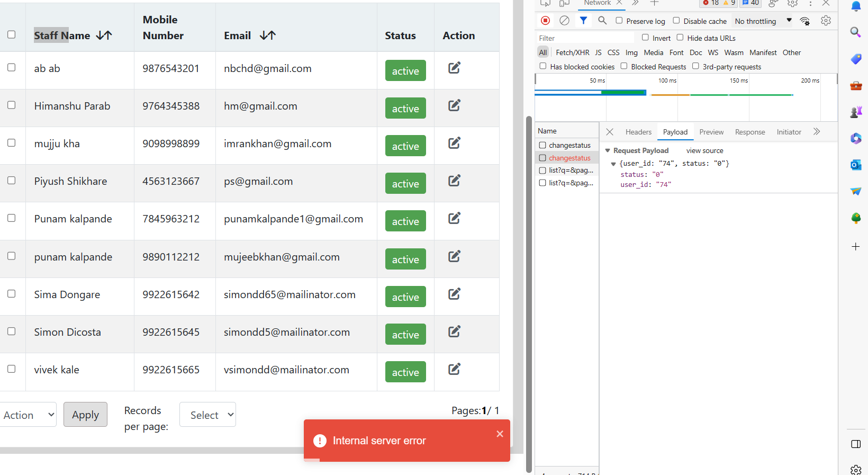Open the No throttling dropdown
Image resolution: width=868 pixels, height=475 pixels.
tap(763, 21)
